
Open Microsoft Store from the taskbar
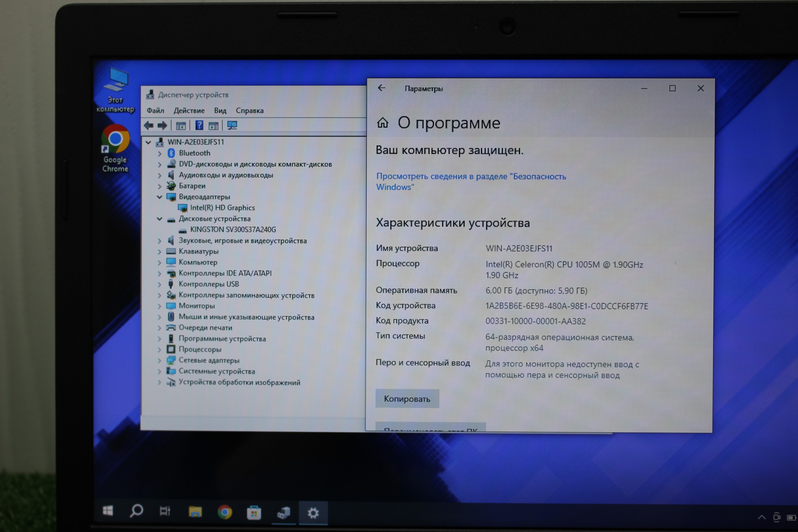(254, 512)
